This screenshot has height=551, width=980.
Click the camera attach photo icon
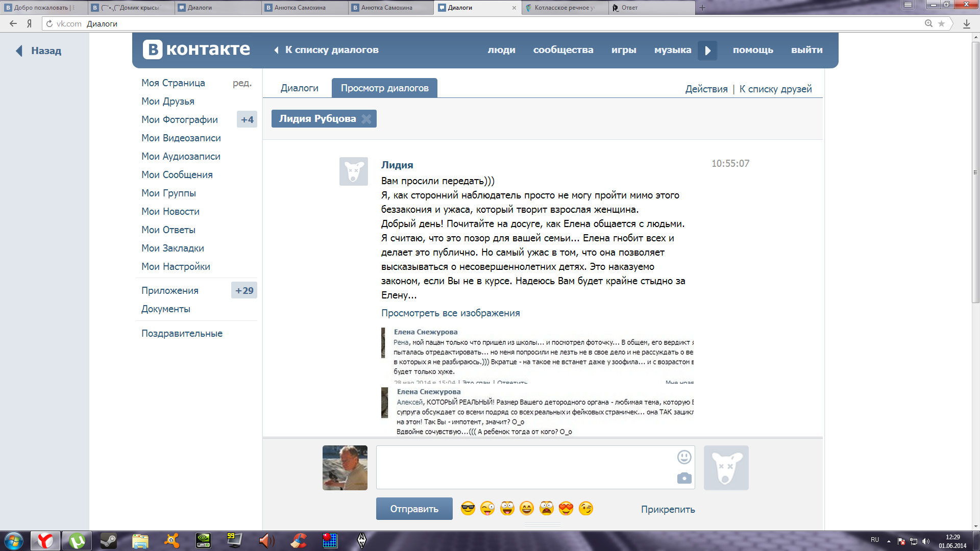[684, 479]
